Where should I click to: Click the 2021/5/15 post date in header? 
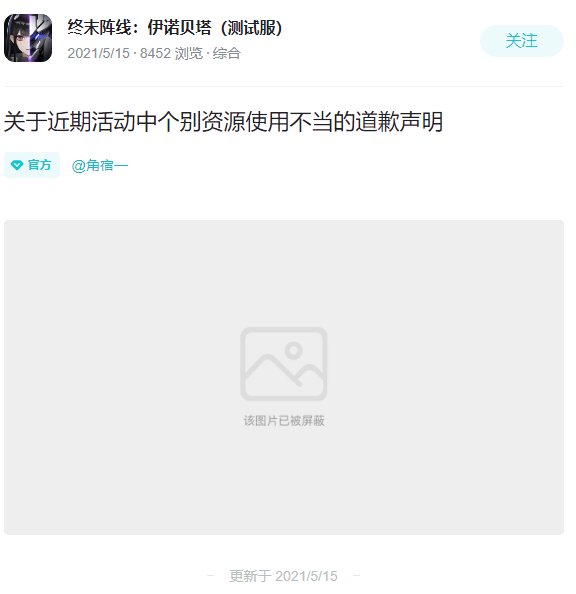(99, 53)
